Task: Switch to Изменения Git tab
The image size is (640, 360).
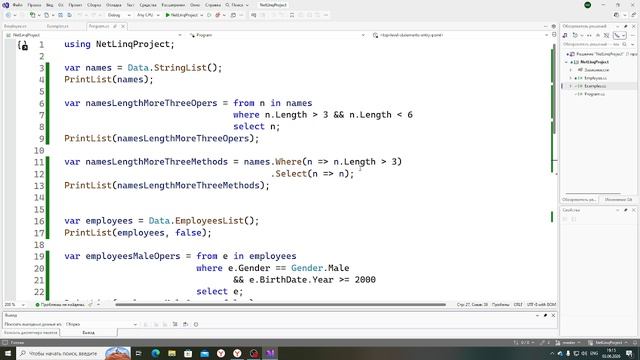Action: pos(618,200)
